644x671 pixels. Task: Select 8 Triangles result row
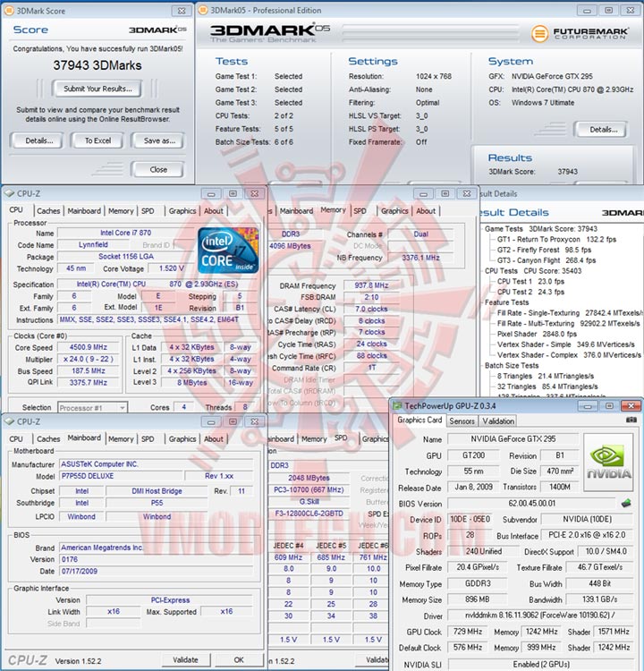[546, 376]
